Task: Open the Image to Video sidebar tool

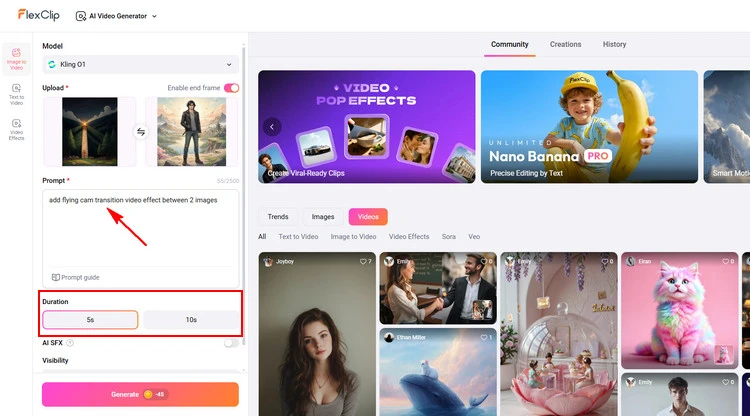Action: (16, 57)
